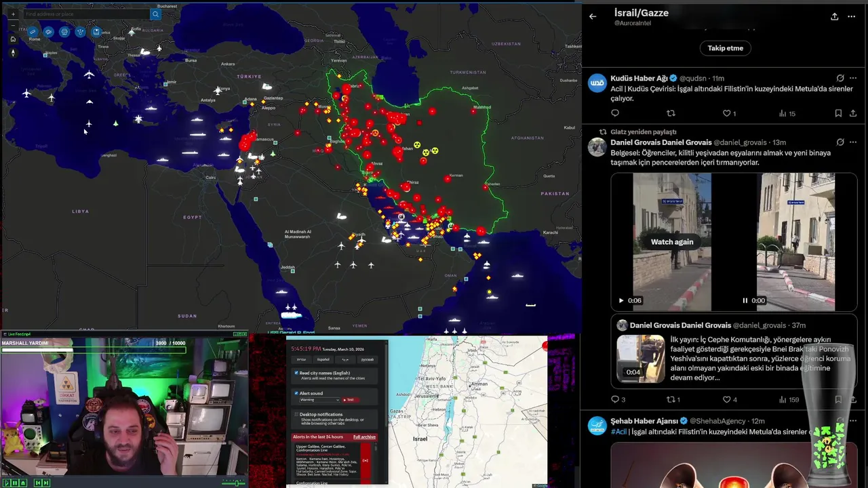868x488 pixels.
Task: Click the eject button in Live Feed player
Action: tap(23, 483)
